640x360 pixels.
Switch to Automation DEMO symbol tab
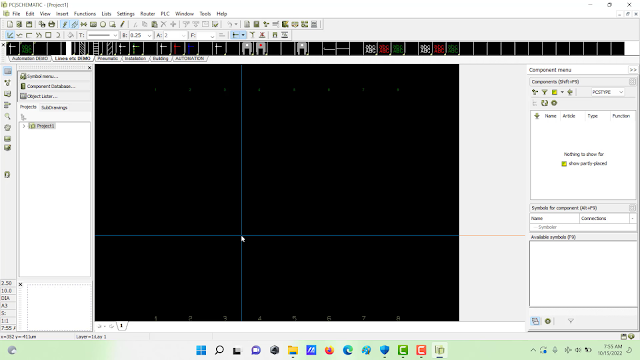click(29, 58)
